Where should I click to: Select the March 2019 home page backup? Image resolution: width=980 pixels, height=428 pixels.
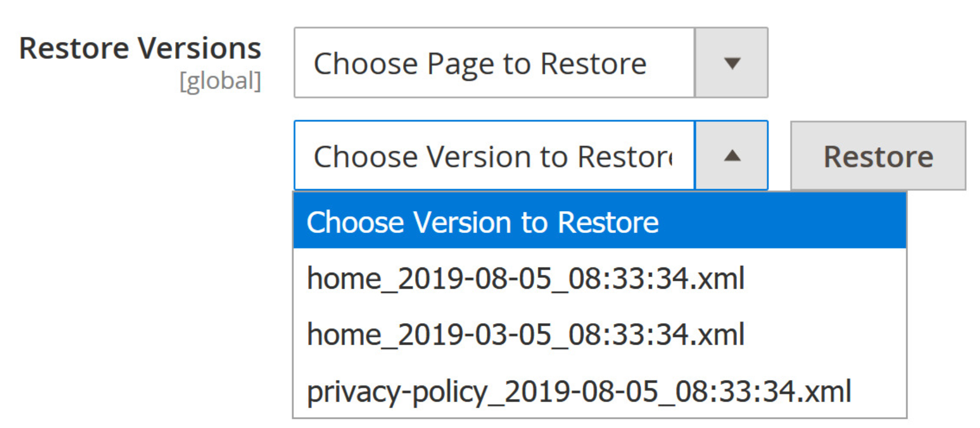(525, 334)
